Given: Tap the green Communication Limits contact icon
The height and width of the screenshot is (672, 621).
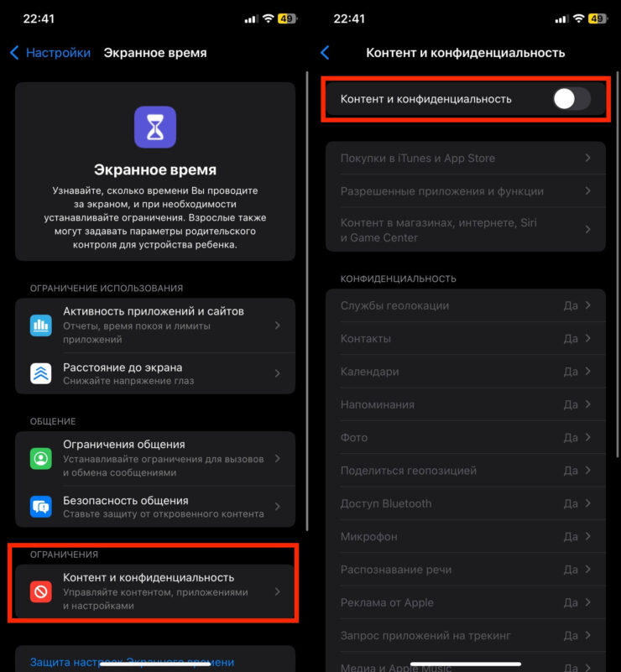Looking at the screenshot, I should pyautogui.click(x=41, y=459).
